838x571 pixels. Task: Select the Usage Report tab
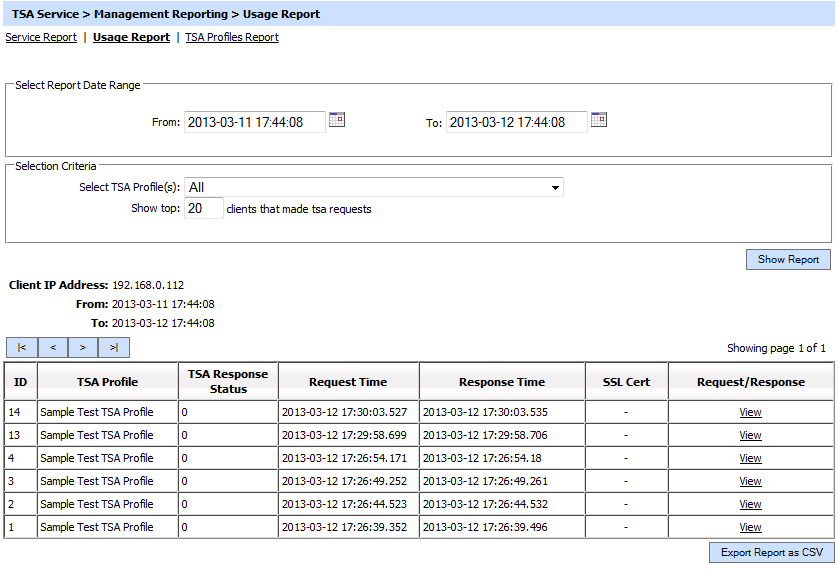(x=131, y=37)
